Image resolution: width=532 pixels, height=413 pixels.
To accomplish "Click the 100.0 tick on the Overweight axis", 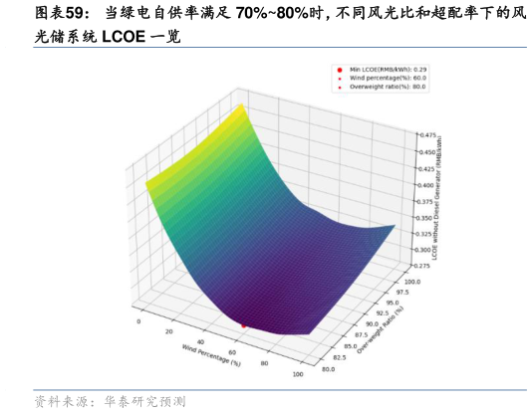I will (x=412, y=282).
